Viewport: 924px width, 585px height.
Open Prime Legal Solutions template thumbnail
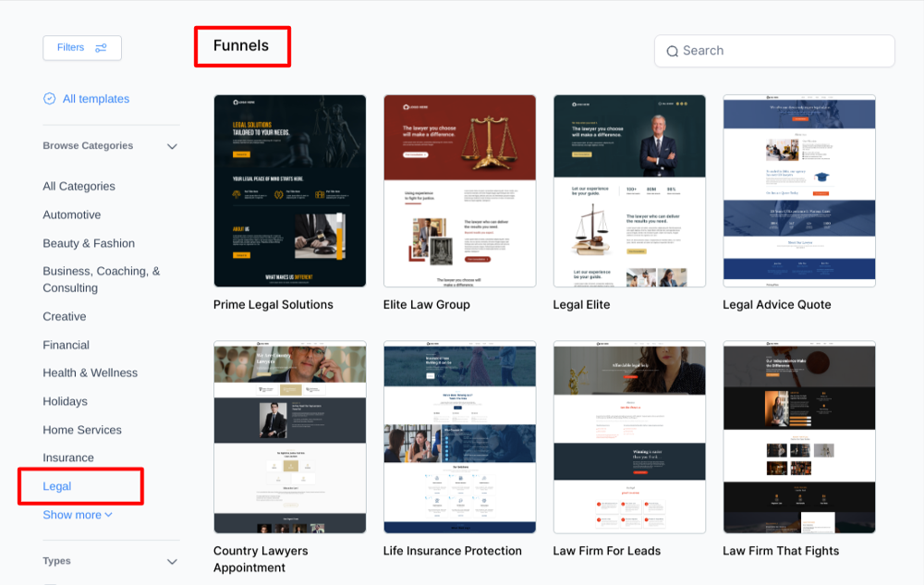pyautogui.click(x=290, y=191)
